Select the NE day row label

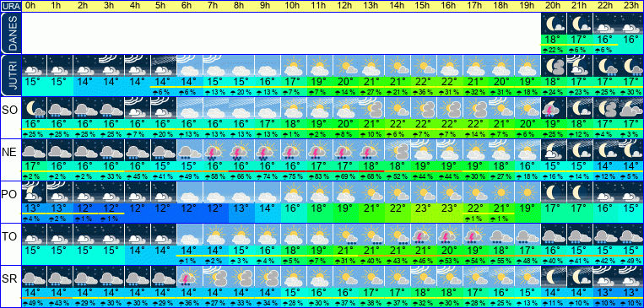pos(10,153)
